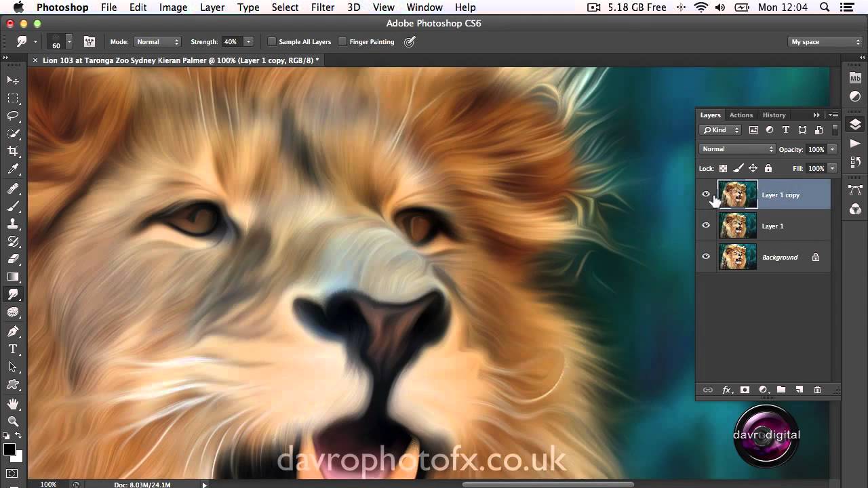Open the Image menu

point(173,7)
